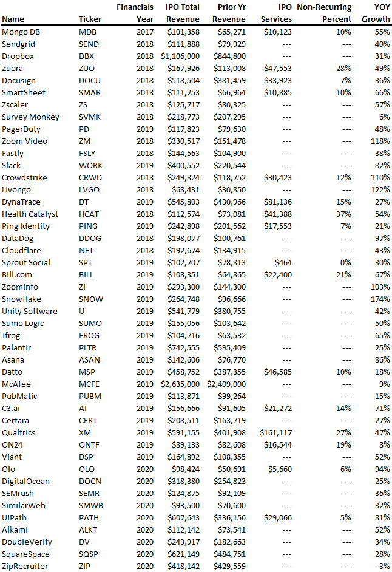This screenshot has height=572, width=392.
Task: Select the Palantir name cell
Action: point(16,348)
